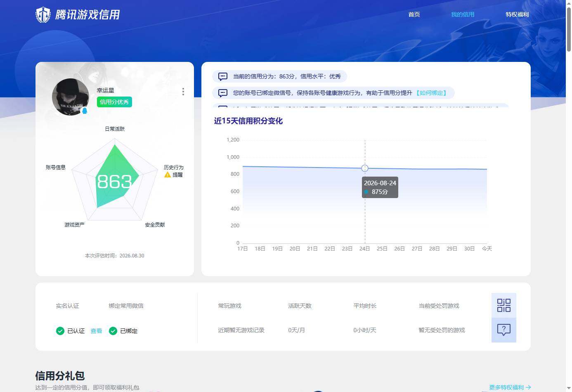Click the 当前受处罚游戏 column label
This screenshot has height=392, width=572.
click(x=439, y=306)
